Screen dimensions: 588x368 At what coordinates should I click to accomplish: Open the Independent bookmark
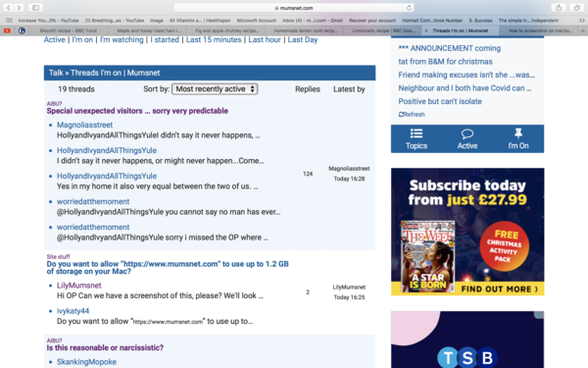pos(528,21)
